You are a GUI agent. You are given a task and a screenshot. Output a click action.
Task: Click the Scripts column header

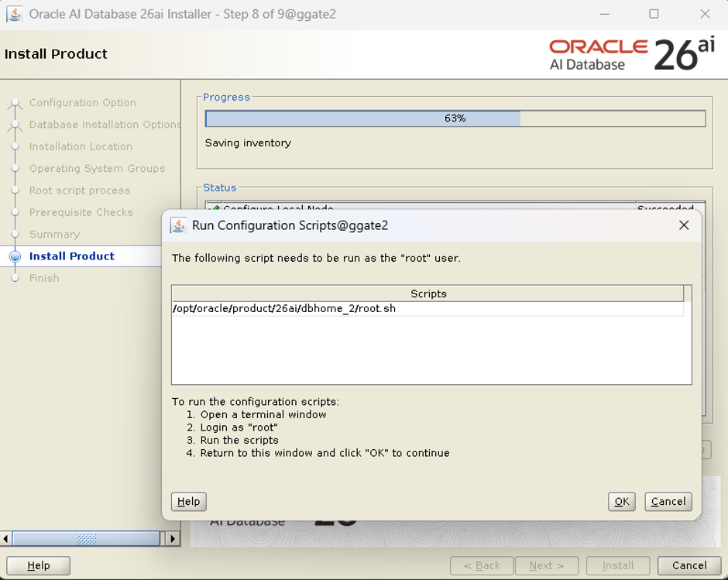click(x=428, y=293)
